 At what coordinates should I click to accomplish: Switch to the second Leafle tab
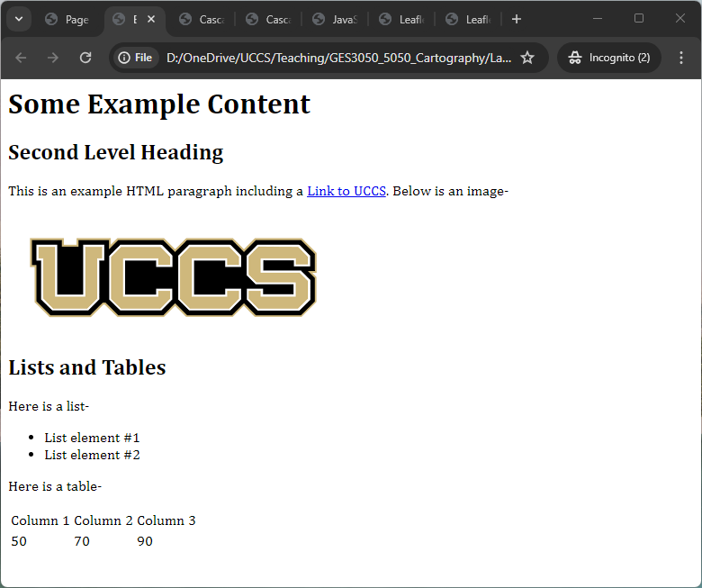point(468,19)
